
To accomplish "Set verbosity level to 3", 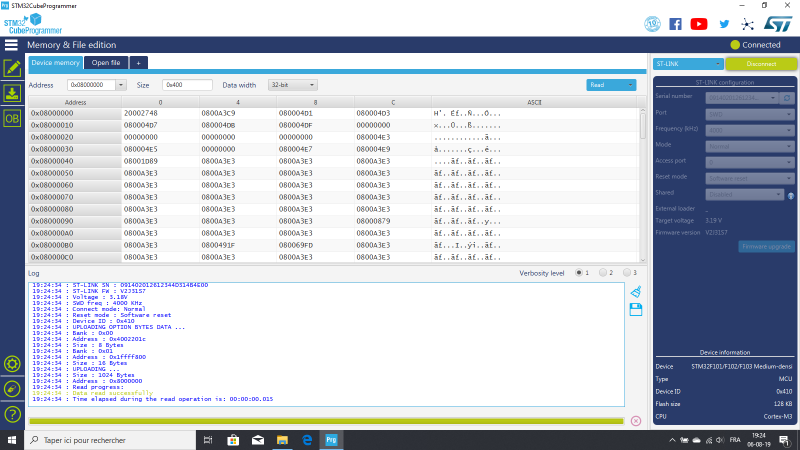I will [627, 272].
